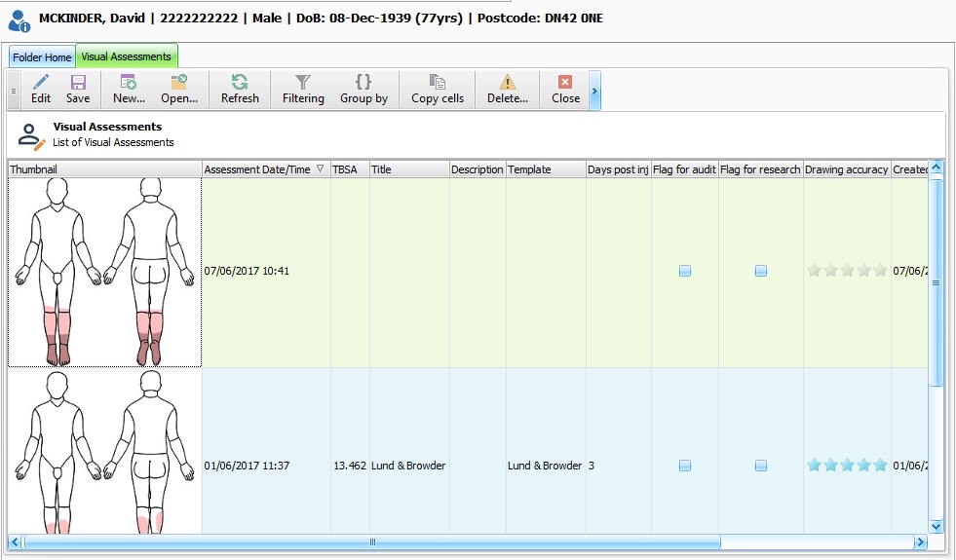Switch to the Folder Home tab
This screenshot has width=956, height=560.
pos(42,57)
